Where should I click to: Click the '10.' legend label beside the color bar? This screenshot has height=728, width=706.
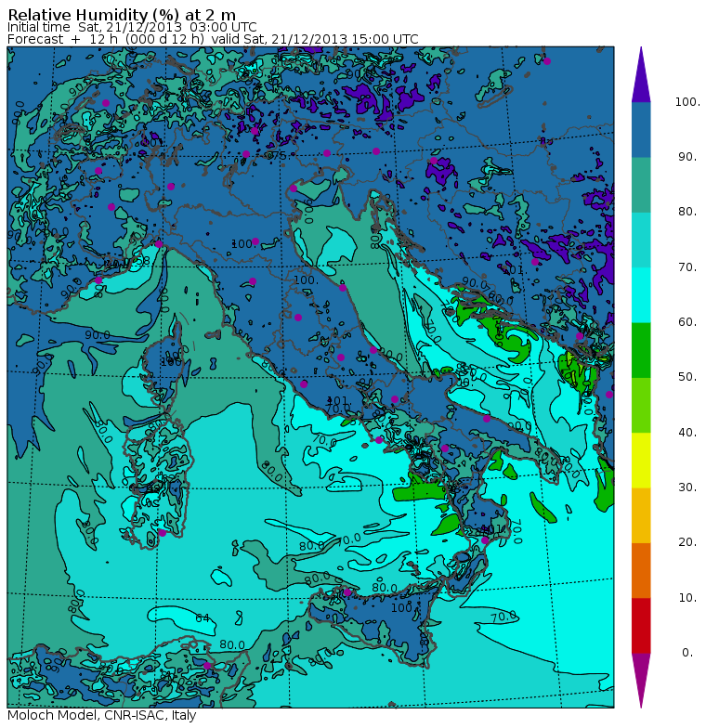click(687, 598)
